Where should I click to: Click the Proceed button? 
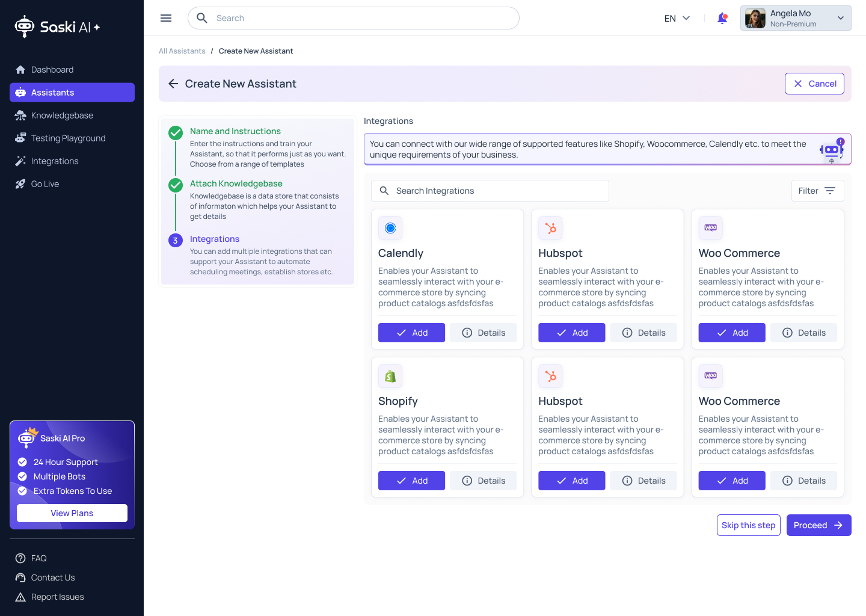[819, 525]
